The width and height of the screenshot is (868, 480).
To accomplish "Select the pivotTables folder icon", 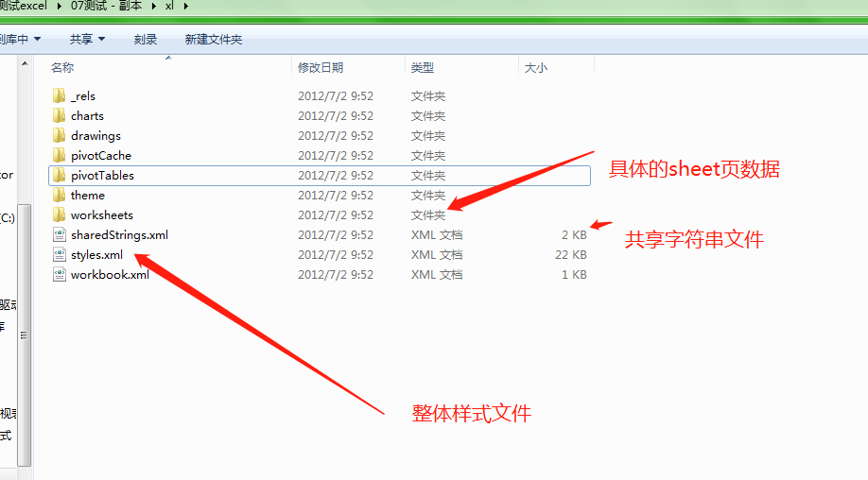I will [x=60, y=176].
